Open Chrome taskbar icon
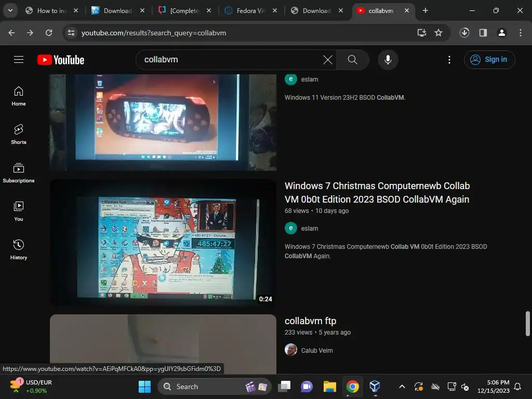This screenshot has width=532, height=399. click(x=353, y=387)
